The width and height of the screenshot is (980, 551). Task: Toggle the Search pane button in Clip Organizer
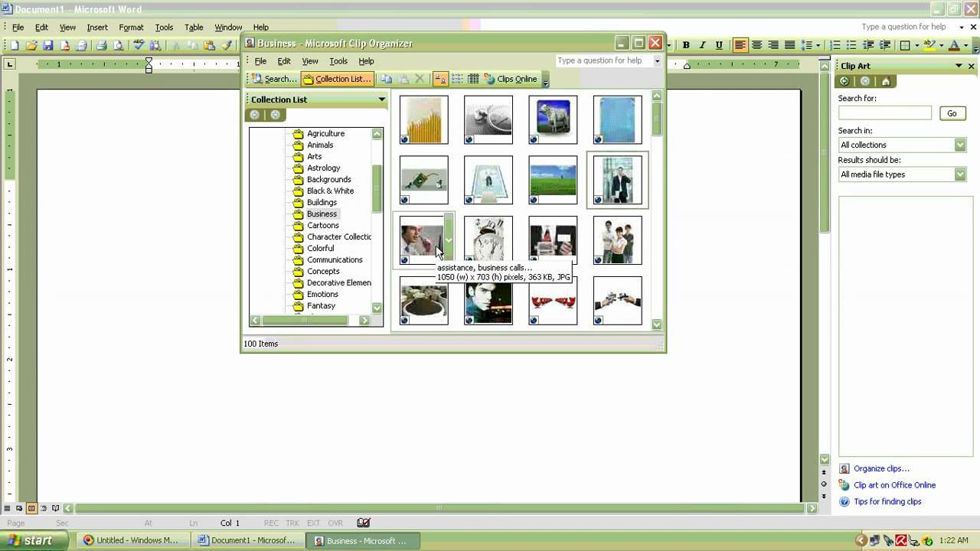pyautogui.click(x=273, y=79)
